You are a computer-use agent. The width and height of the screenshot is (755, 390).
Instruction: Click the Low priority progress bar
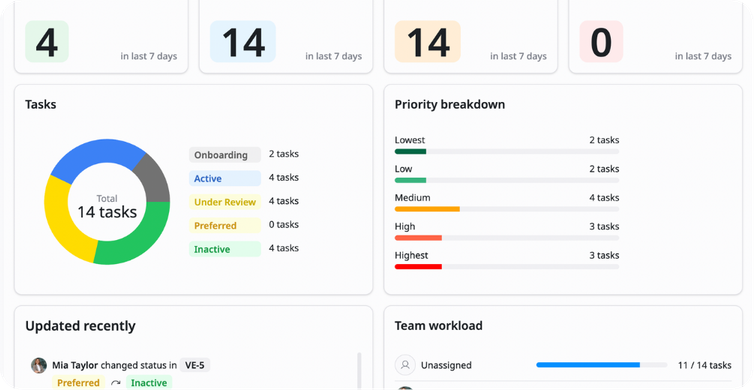click(x=507, y=181)
